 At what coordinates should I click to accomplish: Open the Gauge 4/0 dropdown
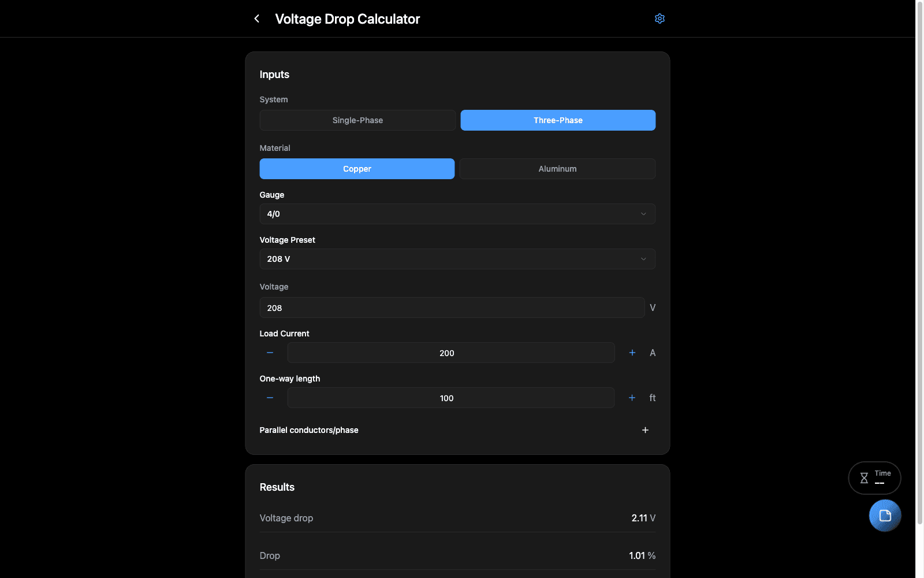(x=457, y=214)
